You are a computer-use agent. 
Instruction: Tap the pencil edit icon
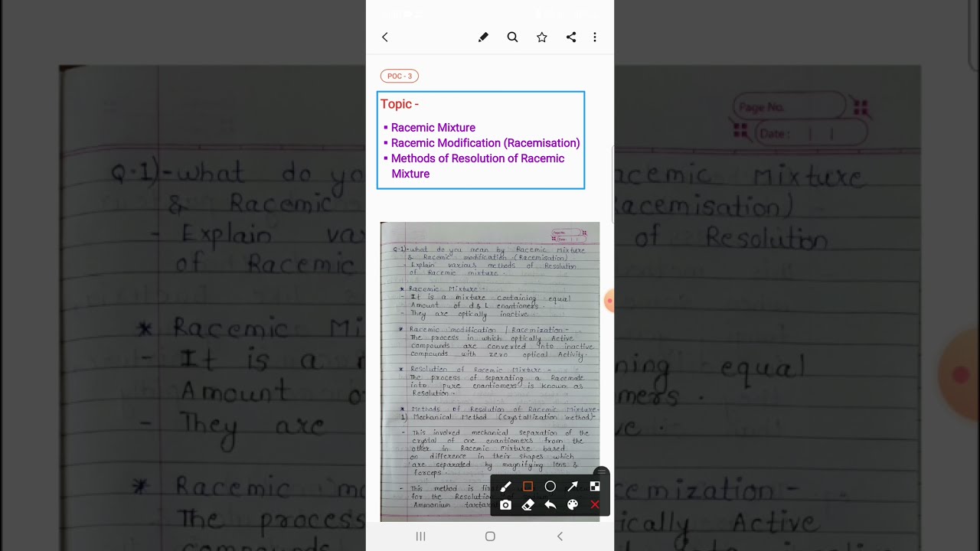pos(483,37)
